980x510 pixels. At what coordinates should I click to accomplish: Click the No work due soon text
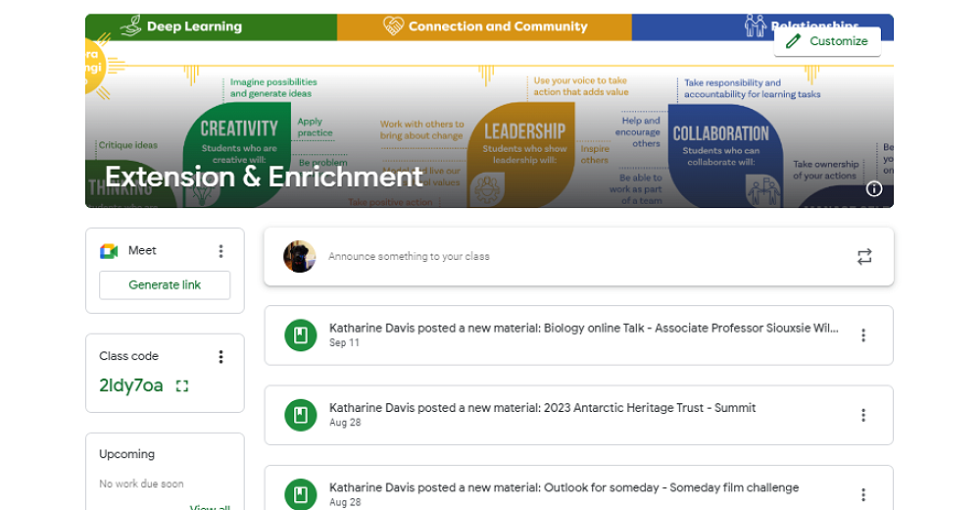(x=141, y=484)
